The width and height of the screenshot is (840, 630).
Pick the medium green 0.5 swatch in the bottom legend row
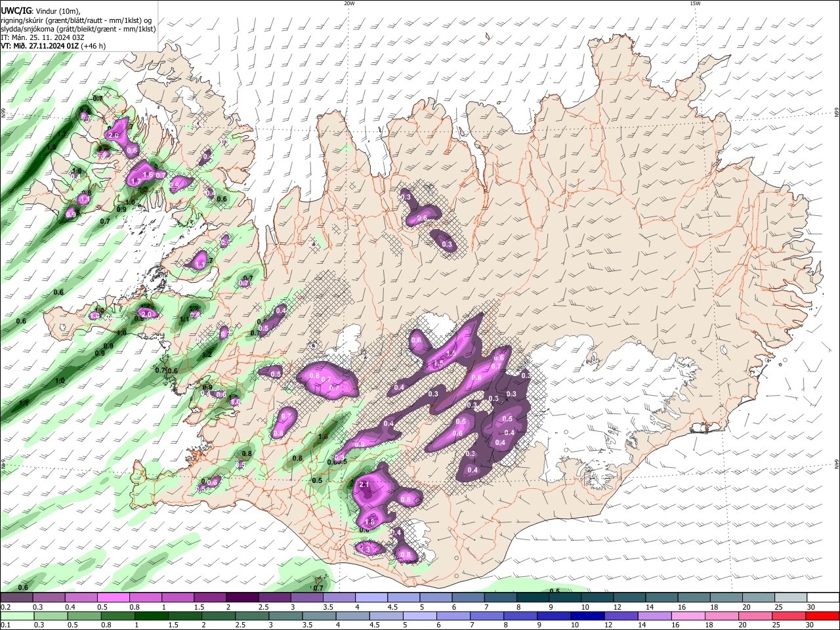pyautogui.click(x=84, y=616)
